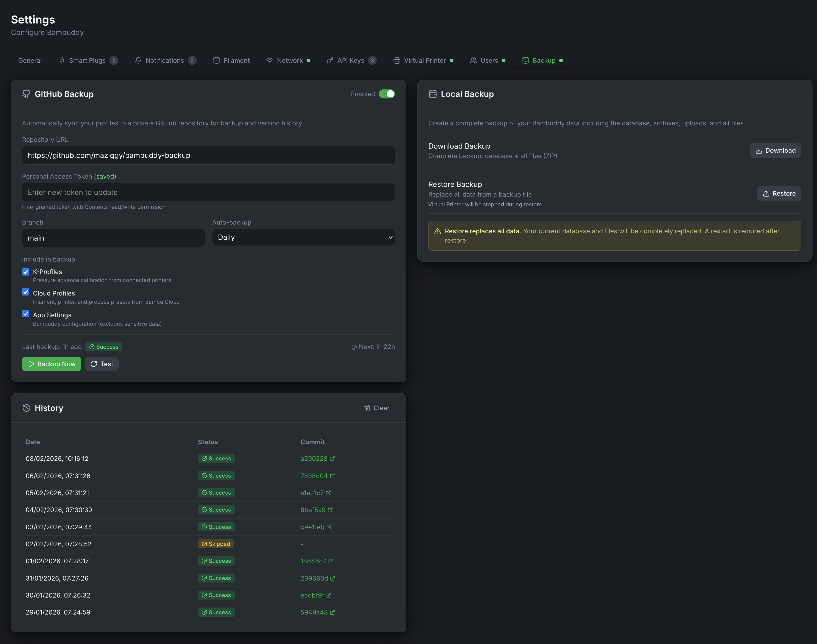This screenshot has width=817, height=644.
Task: Disable the GitHub Backup Enabled toggle
Action: coord(387,94)
